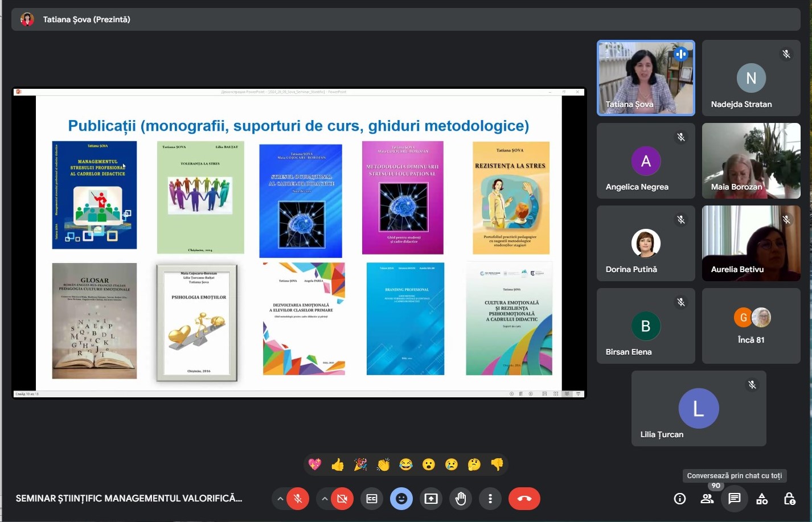
Task: Click the 'Încă 81' participants tile
Action: pyautogui.click(x=751, y=326)
